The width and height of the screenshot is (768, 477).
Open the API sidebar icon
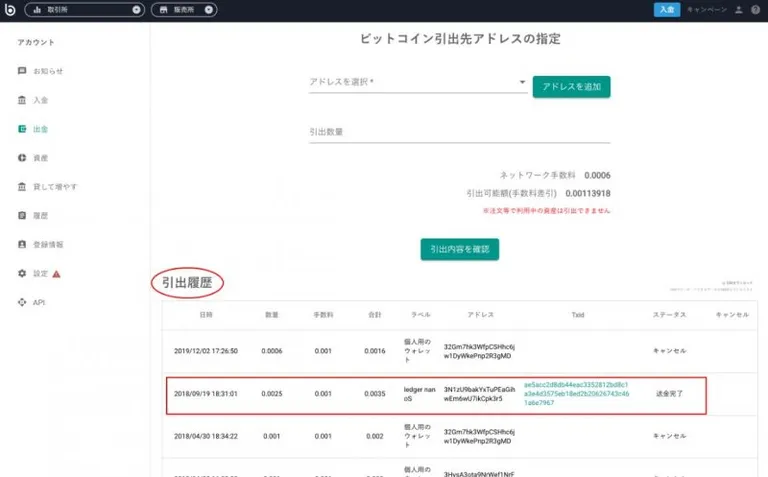(x=22, y=302)
